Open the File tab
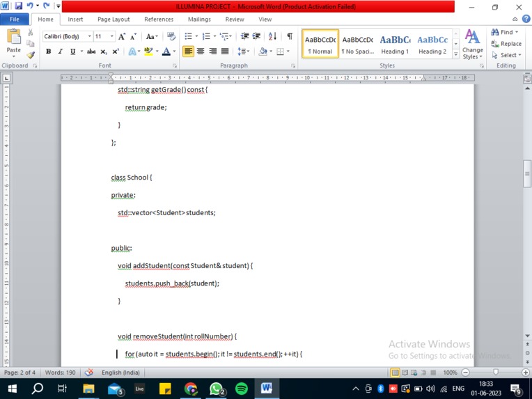Screen dimensions: 532x399 [x=15, y=19]
